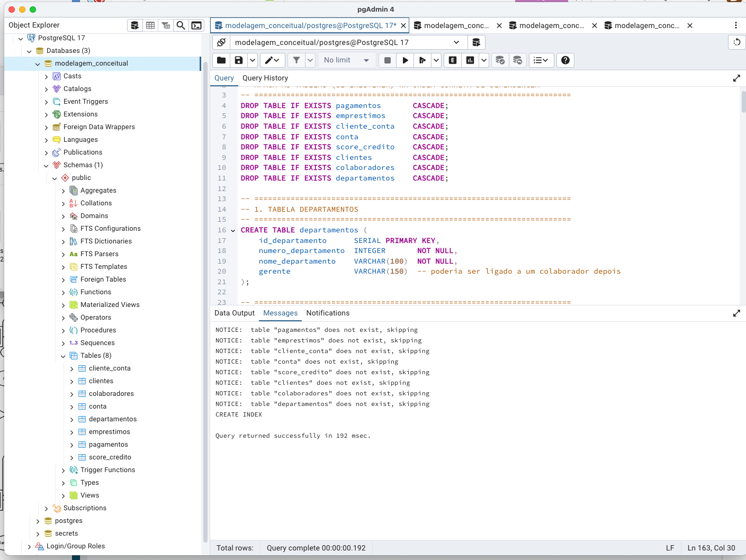The height and width of the screenshot is (560, 746).
Task: Expand the clientes table node
Action: 72,382
